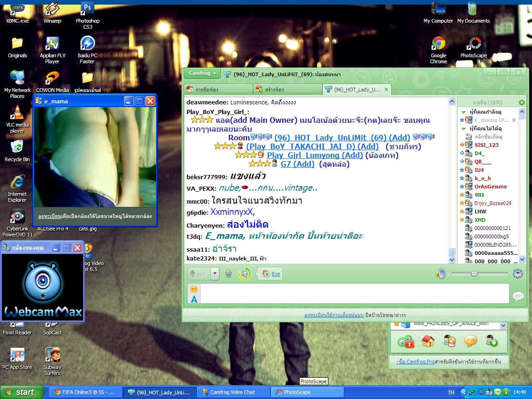This screenshot has height=399, width=532.
Task: Open the talk button dropdown arrow
Action: click(x=215, y=273)
